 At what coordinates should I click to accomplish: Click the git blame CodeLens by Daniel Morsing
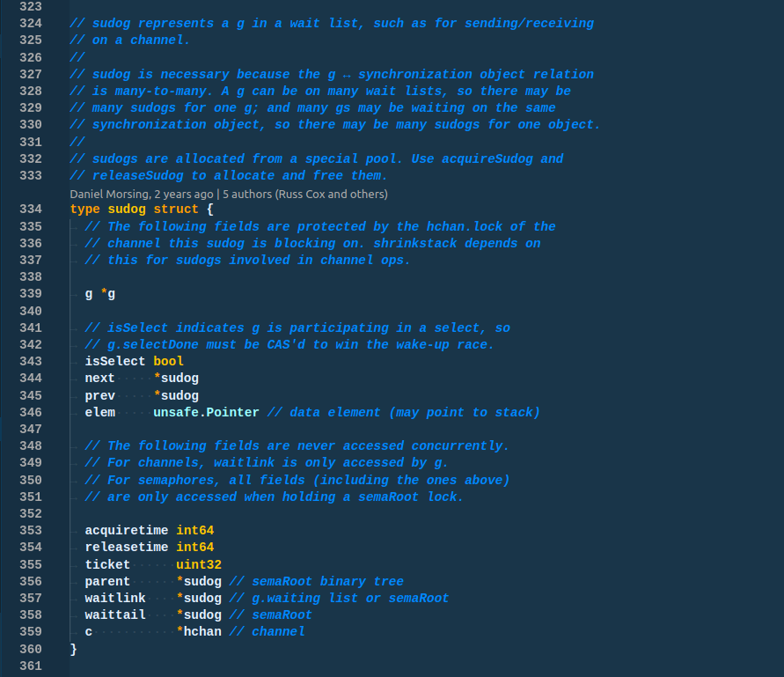[229, 195]
